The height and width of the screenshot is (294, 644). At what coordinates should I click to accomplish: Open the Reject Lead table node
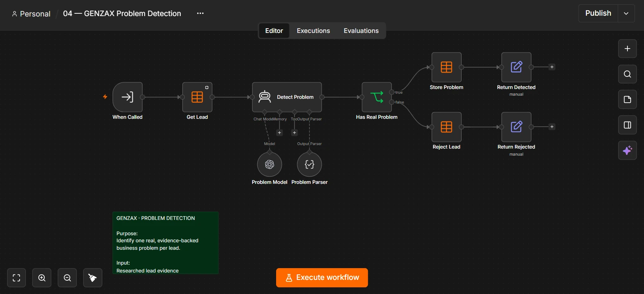[446, 127]
